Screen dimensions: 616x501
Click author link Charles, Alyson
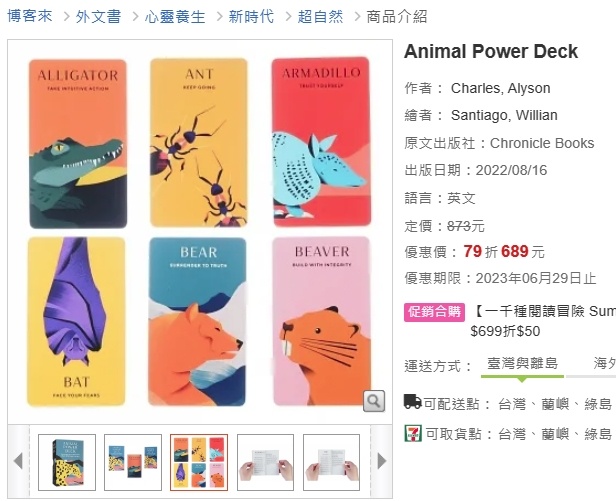(x=500, y=88)
